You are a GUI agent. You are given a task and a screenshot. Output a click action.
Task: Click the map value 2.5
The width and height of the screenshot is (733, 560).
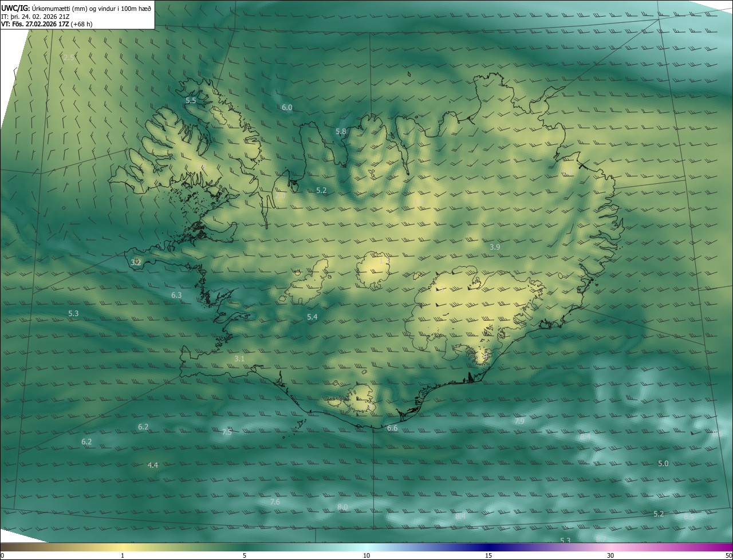69,57
